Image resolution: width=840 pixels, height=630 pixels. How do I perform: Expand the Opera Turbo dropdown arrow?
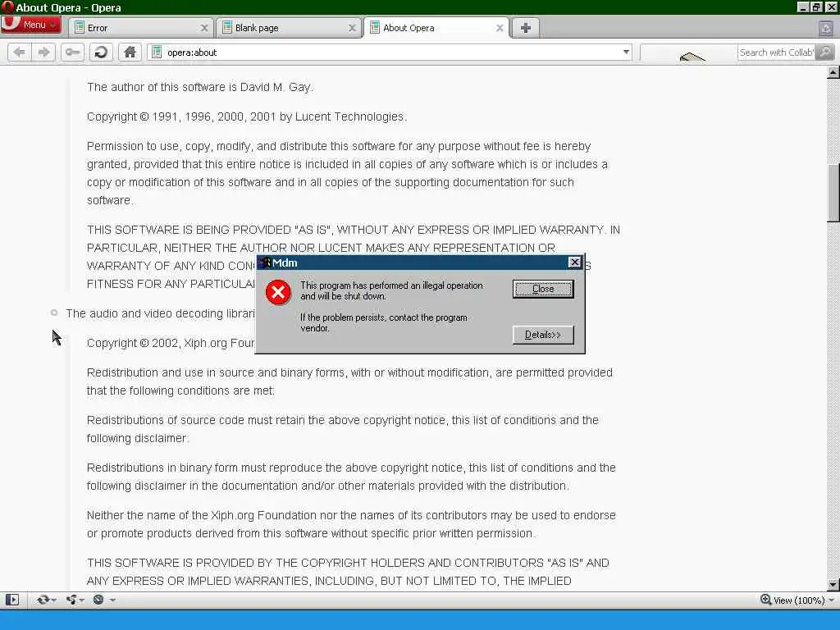click(x=112, y=600)
